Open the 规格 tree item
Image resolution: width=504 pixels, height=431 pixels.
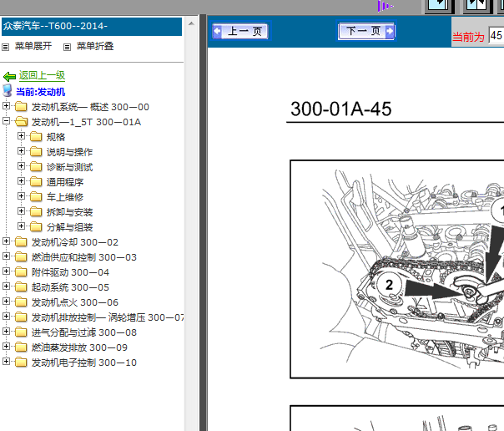tap(56, 137)
